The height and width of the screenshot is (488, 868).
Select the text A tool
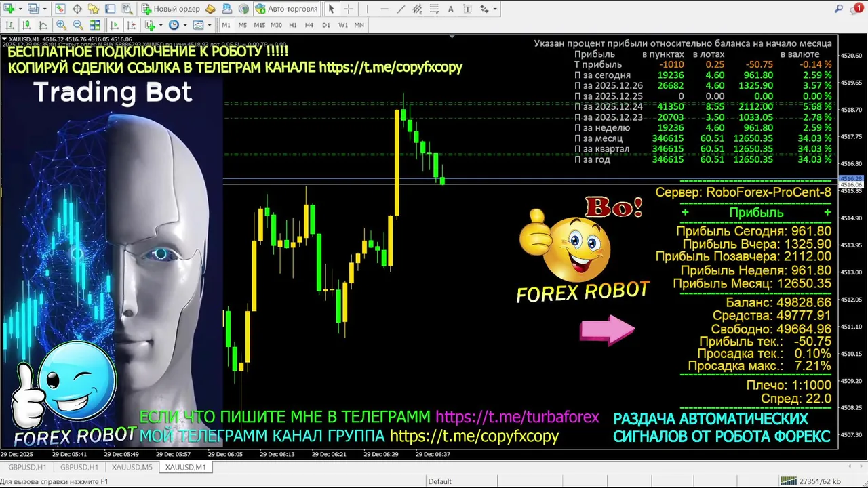coord(450,9)
